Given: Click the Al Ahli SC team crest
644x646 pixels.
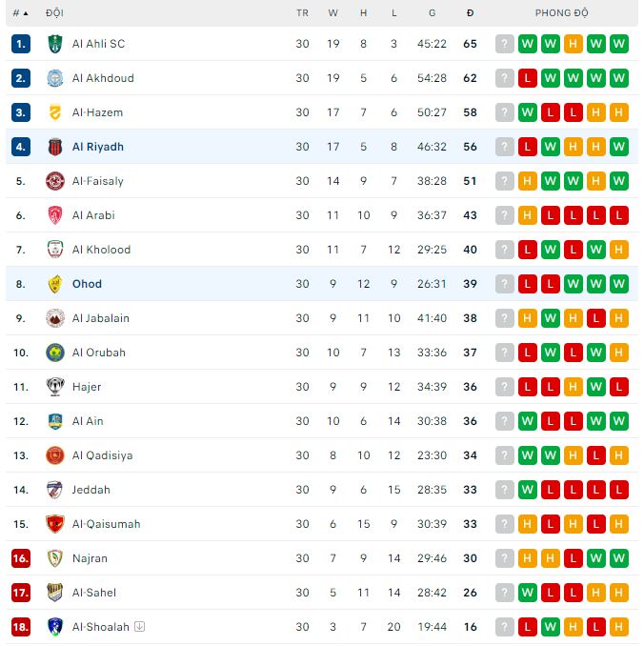Looking at the screenshot, I should (x=54, y=44).
